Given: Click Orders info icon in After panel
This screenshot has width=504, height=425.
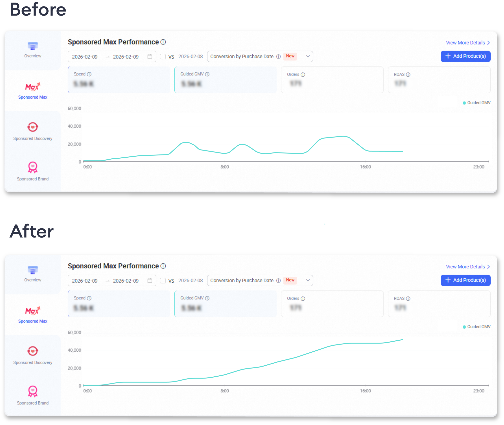Looking at the screenshot, I should click(303, 299).
